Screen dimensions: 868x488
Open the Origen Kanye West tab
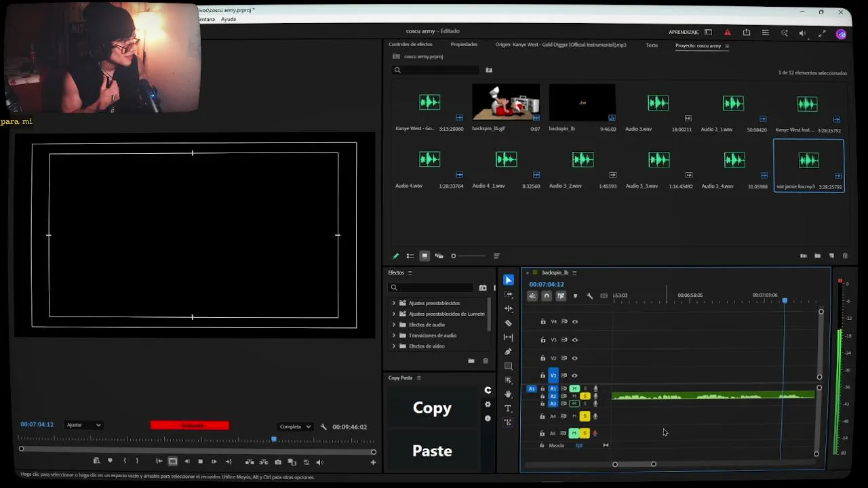coord(561,45)
